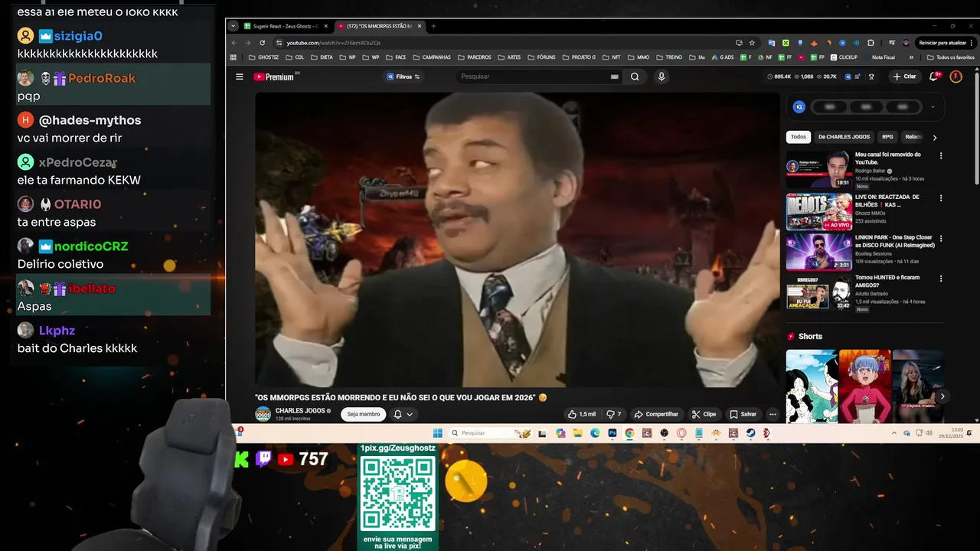Open options menu for 'Meu canal foi removido'
Image resolution: width=980 pixels, height=551 pixels.
click(941, 155)
